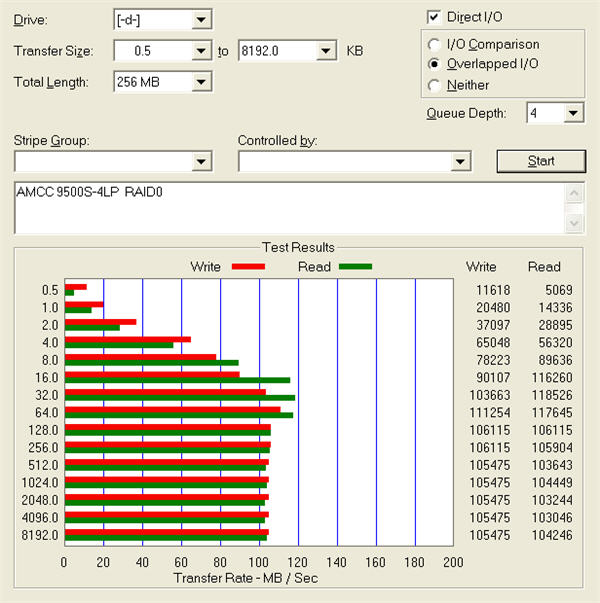Image resolution: width=600 pixels, height=603 pixels.
Task: Click the read value 56320
Action: pyautogui.click(x=555, y=343)
